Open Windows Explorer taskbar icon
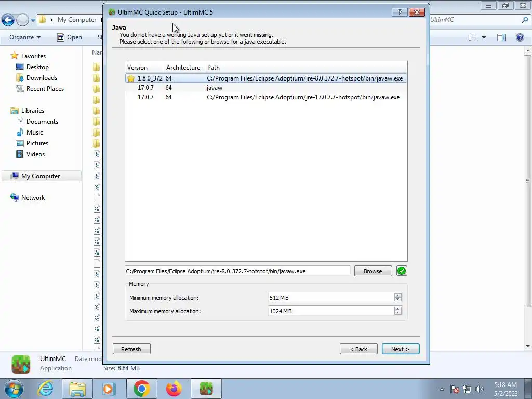Screen dimensions: 532x399 [77, 389]
